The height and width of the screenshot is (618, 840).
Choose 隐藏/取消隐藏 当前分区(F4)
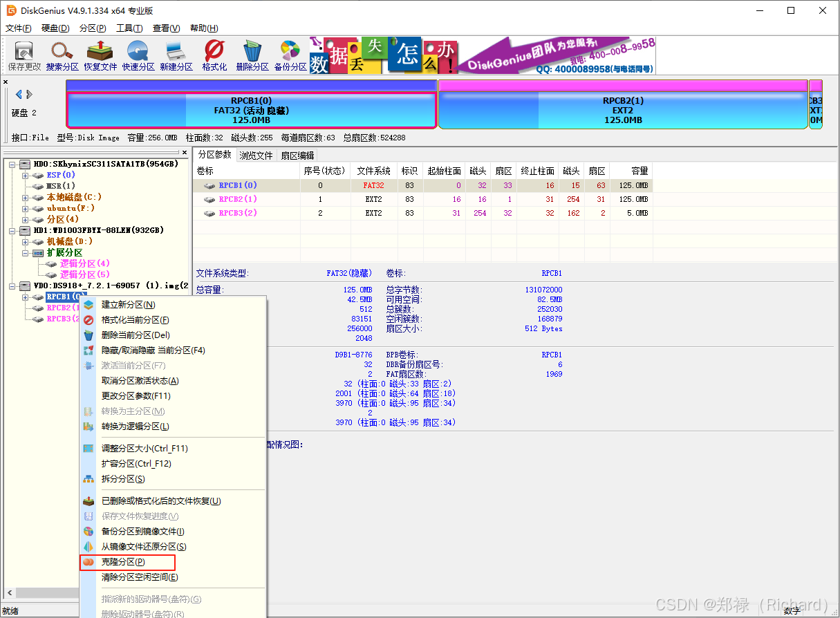pyautogui.click(x=173, y=350)
